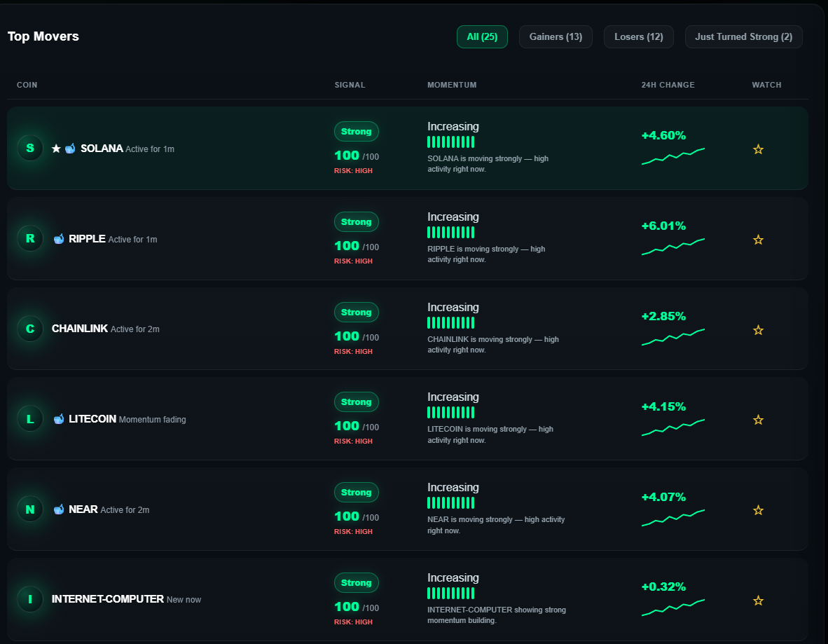The width and height of the screenshot is (828, 644).
Task: Open SOLANA 24h sparkline chart
Action: pyautogui.click(x=673, y=156)
